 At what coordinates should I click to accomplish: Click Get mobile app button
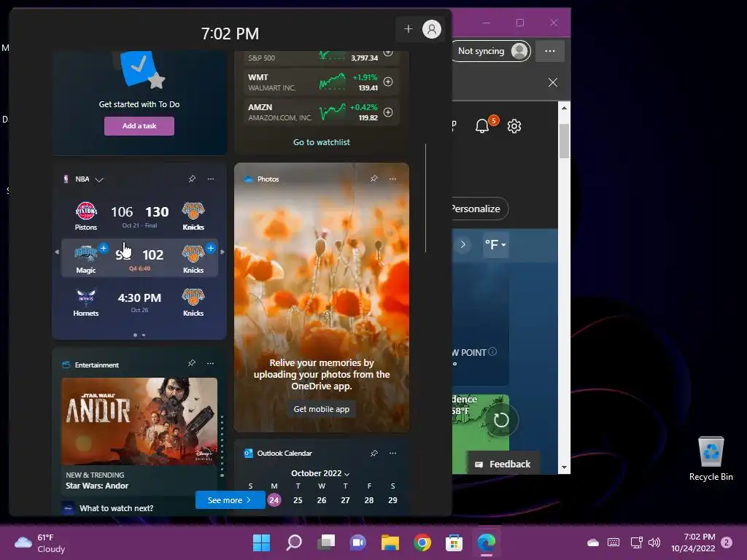[321, 409]
